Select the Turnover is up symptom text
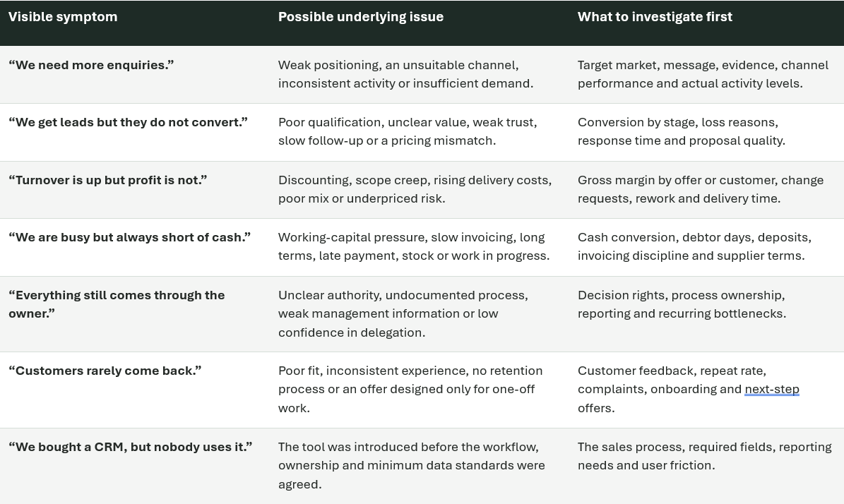The image size is (844, 504). [x=107, y=180]
